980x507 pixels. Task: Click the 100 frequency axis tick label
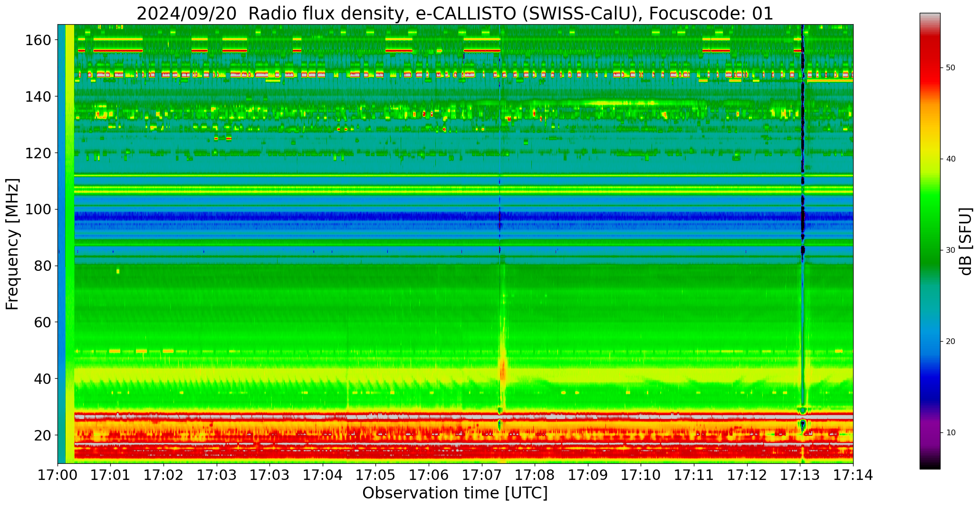pyautogui.click(x=38, y=210)
